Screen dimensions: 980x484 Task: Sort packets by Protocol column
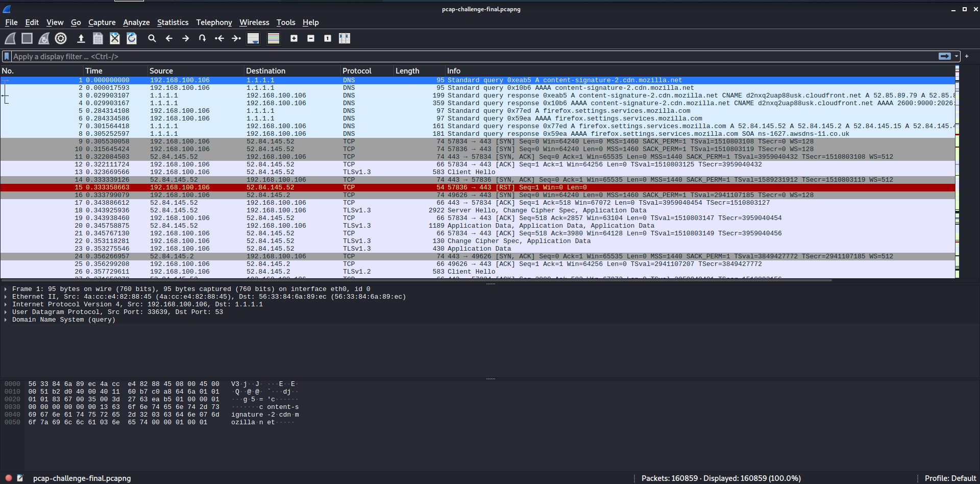click(366, 71)
